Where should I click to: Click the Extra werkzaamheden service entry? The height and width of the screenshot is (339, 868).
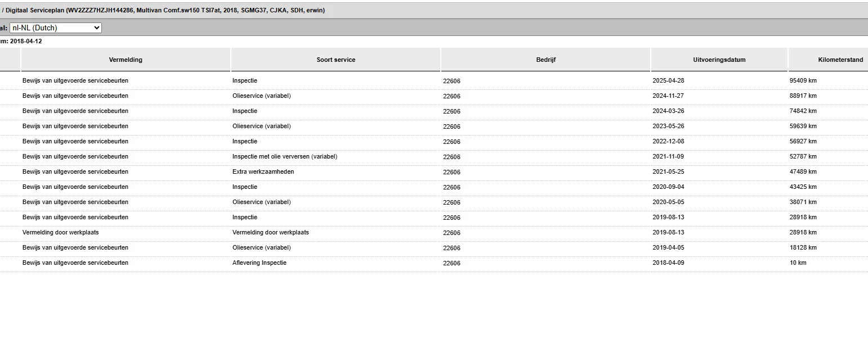263,171
